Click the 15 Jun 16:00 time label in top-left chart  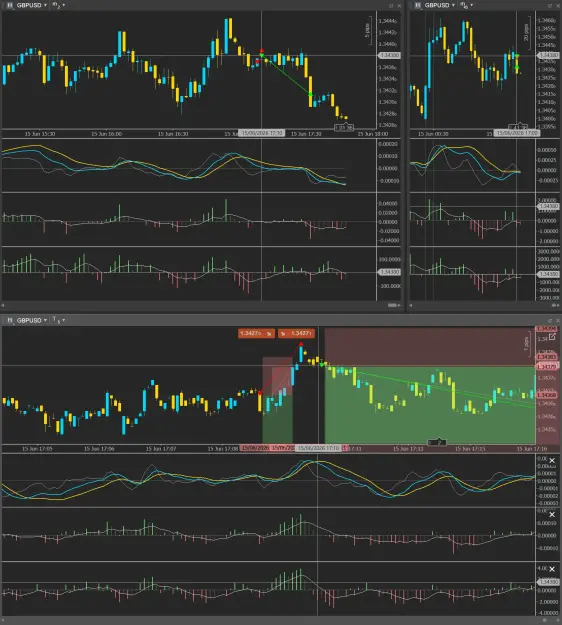(x=106, y=134)
